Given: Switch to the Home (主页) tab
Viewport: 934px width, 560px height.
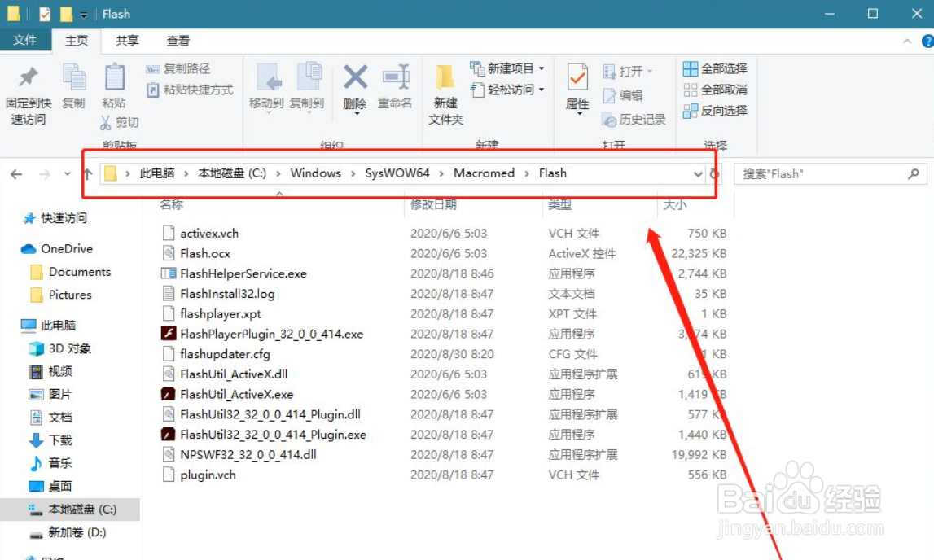Looking at the screenshot, I should click(77, 41).
